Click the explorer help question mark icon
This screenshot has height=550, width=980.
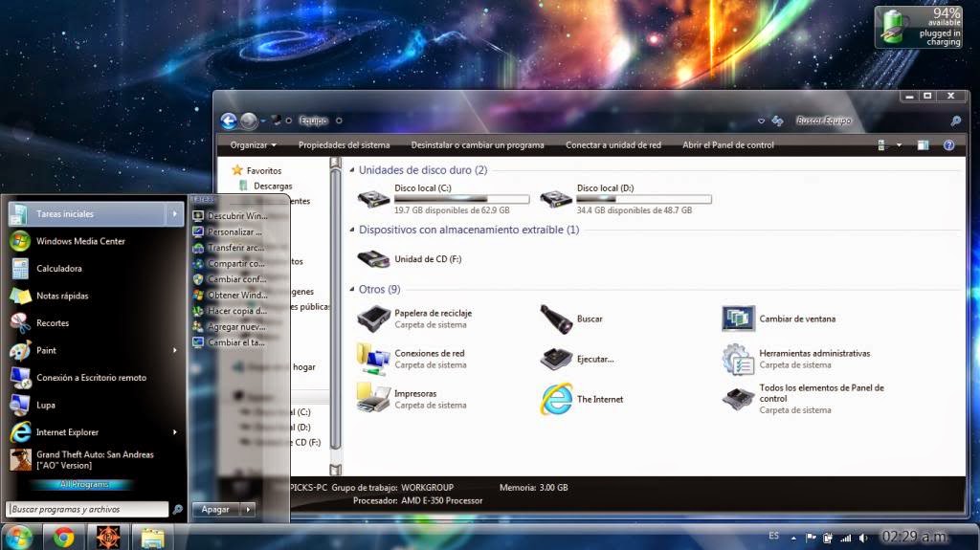[948, 145]
